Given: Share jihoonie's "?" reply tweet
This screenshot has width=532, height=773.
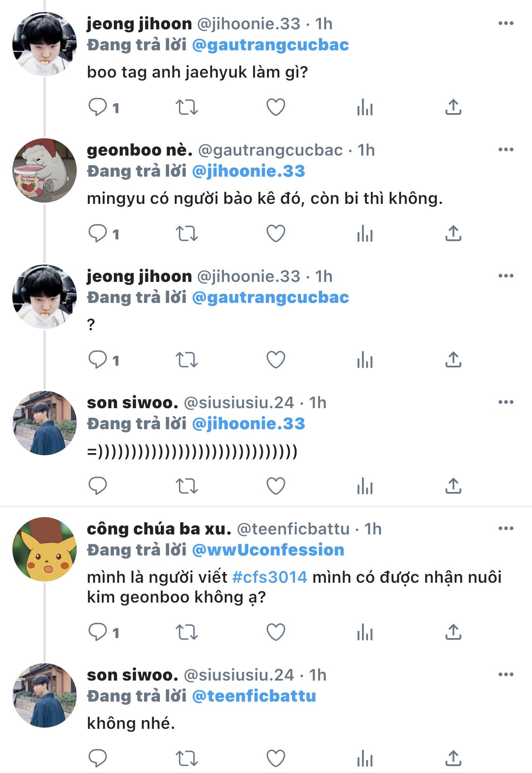Looking at the screenshot, I should (453, 360).
